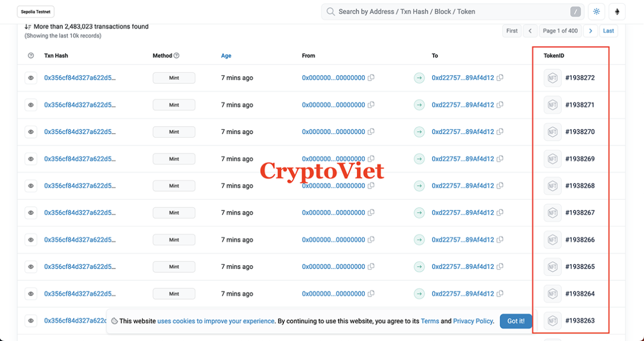Screen dimensions: 644x341
Task: Click the magnifier icon in the search bar
Action: point(330,11)
